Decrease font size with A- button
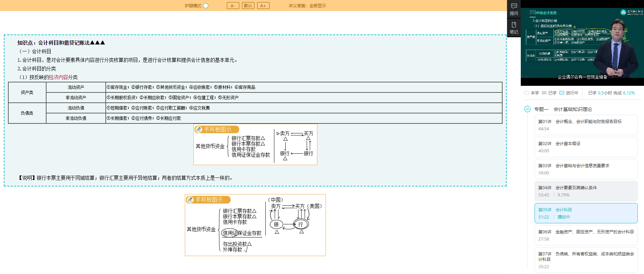 pos(233,6)
